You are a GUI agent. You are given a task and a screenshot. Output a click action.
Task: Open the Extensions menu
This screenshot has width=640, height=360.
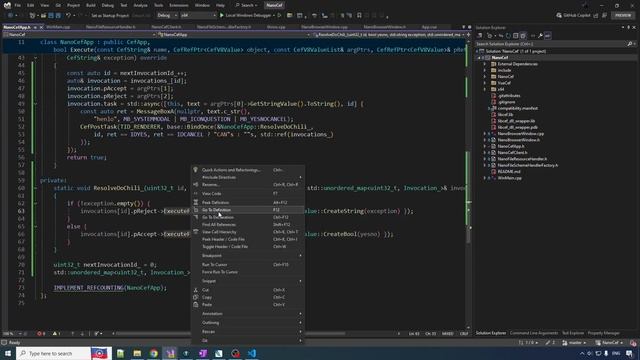(x=179, y=5)
